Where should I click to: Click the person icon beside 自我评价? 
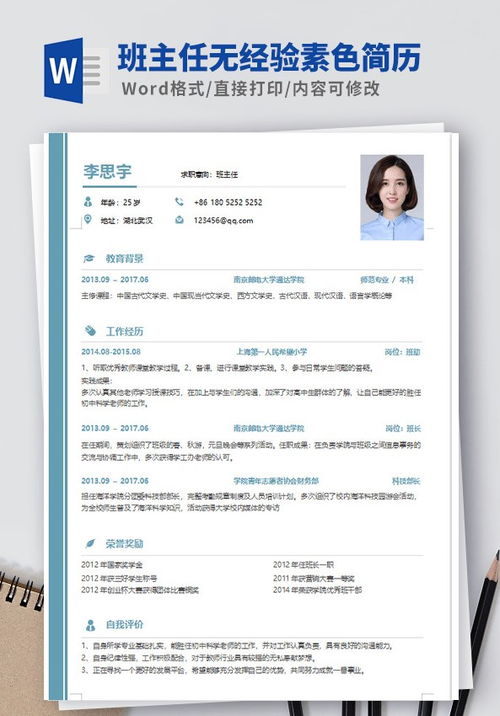point(90,625)
